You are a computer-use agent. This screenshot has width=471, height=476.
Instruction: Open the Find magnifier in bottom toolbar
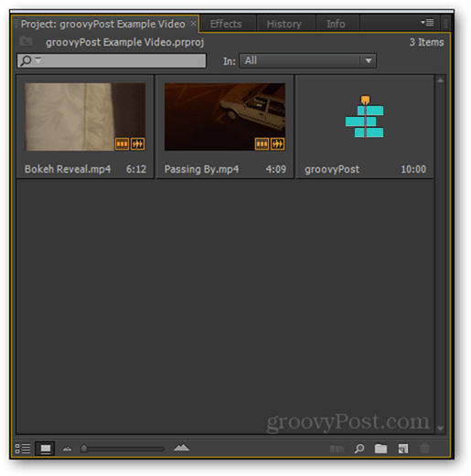pos(359,449)
